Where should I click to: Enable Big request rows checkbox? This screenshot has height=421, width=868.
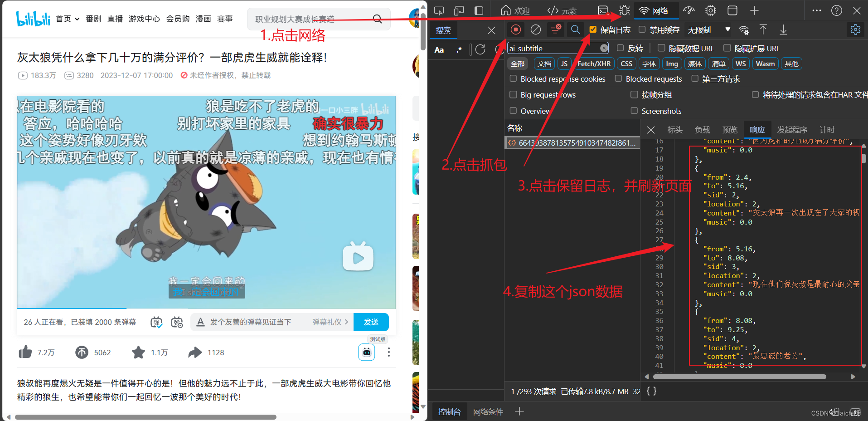click(x=513, y=94)
